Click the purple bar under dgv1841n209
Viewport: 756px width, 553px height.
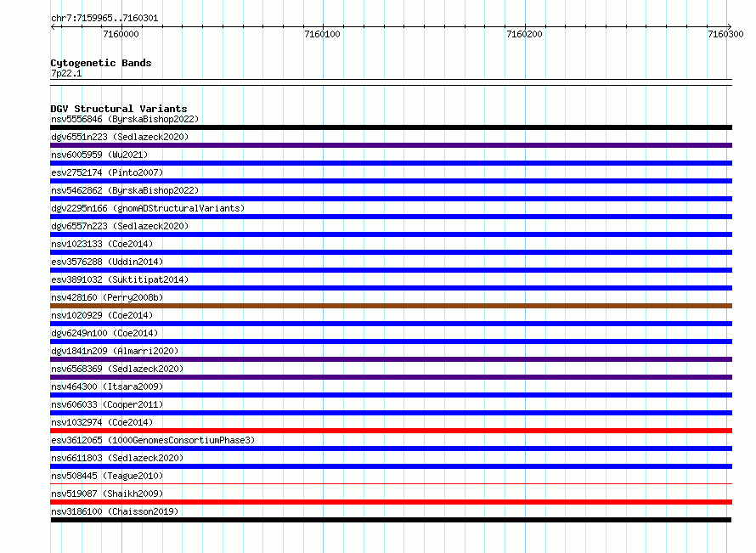391,359
